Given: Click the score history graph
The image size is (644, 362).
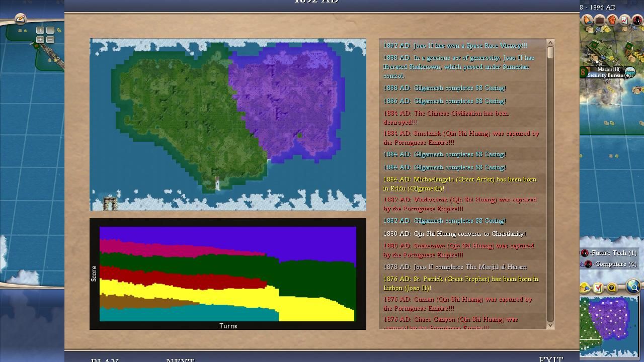Looking at the screenshot, I should coord(228,274).
